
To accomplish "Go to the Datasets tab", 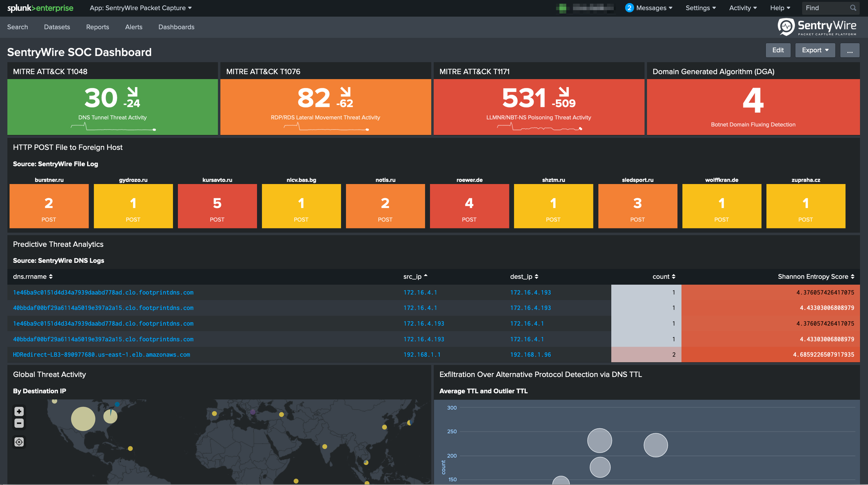I will (x=57, y=27).
